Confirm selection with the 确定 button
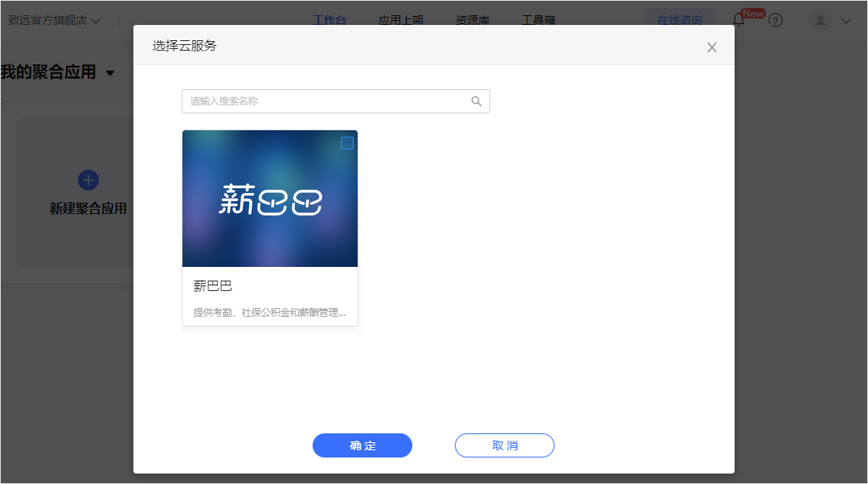Screen dimensions: 868x484 click(x=362, y=445)
